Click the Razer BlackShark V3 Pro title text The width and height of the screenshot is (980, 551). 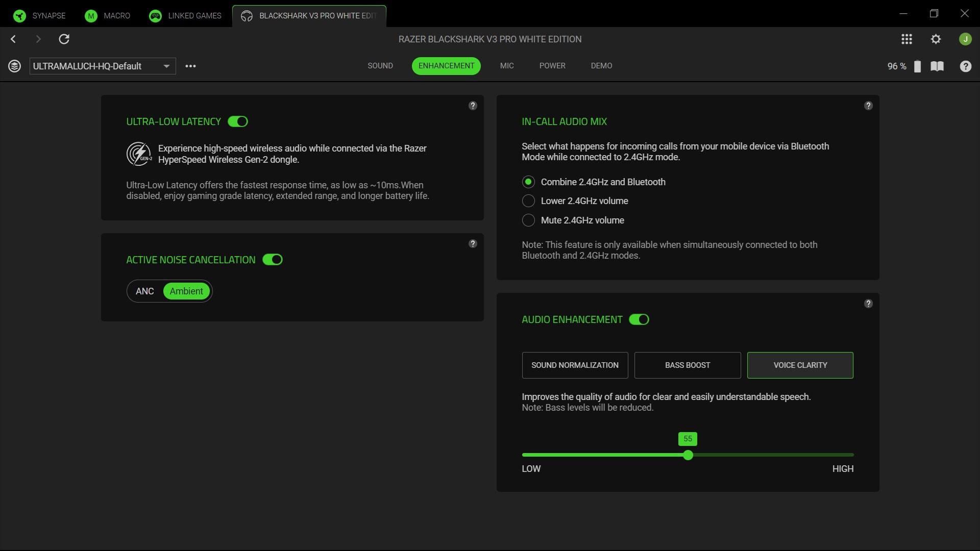tap(490, 39)
